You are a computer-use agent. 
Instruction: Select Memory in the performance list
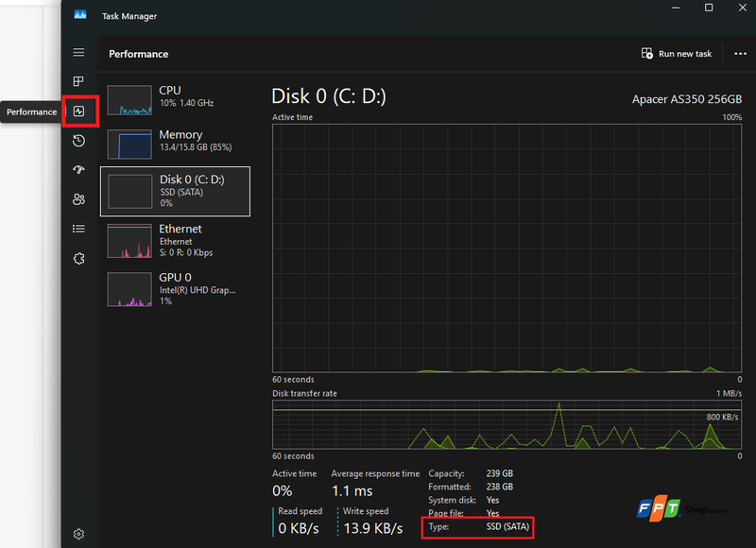[175, 144]
